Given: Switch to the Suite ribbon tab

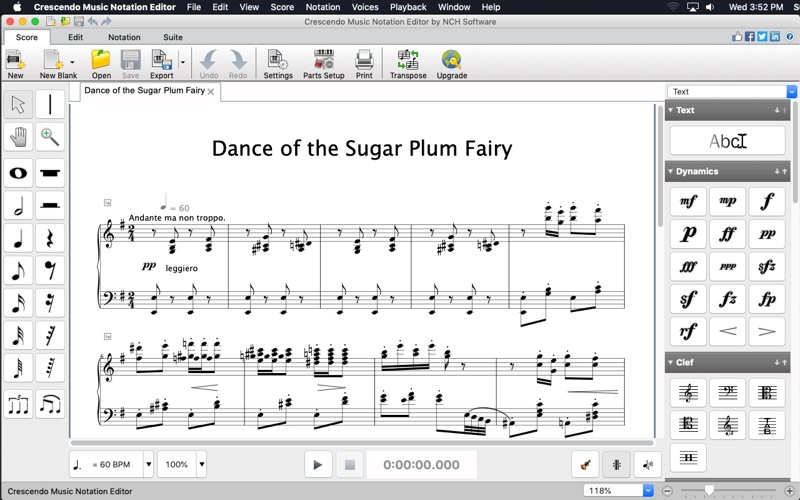Looking at the screenshot, I should pyautogui.click(x=173, y=37).
